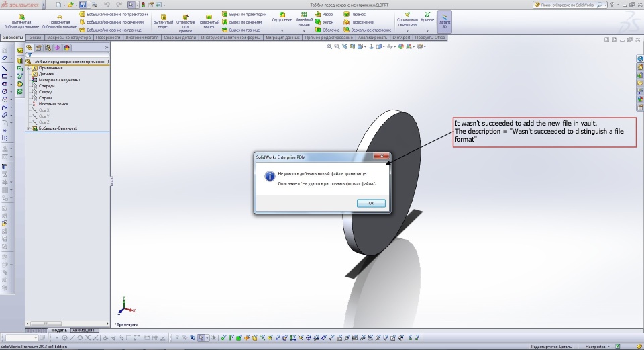Click Вырез по сечениям

pos(242,22)
